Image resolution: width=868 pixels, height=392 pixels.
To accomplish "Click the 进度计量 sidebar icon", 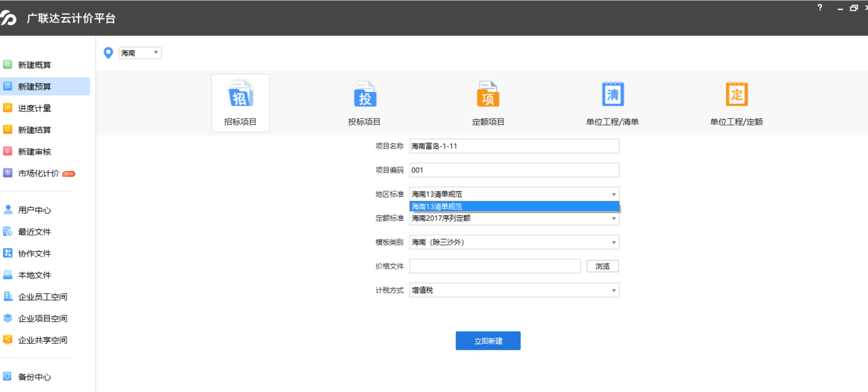I will (7, 108).
